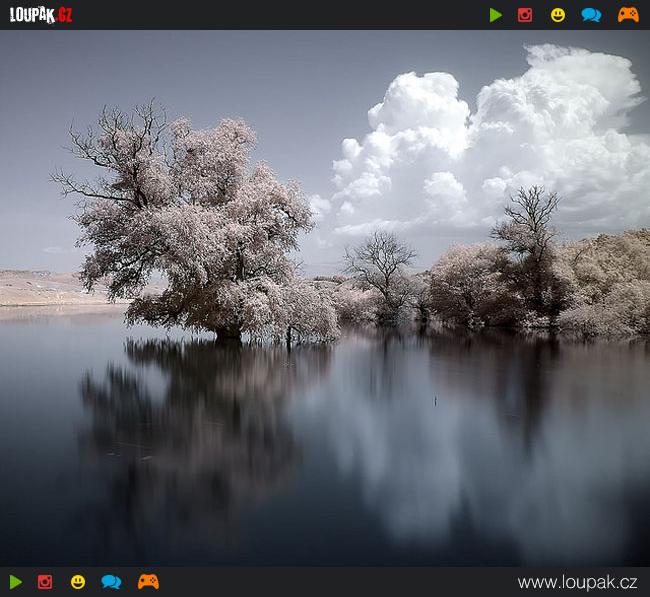Click the blue chat icon in bottom bar
This screenshot has width=650, height=597.
[111, 582]
